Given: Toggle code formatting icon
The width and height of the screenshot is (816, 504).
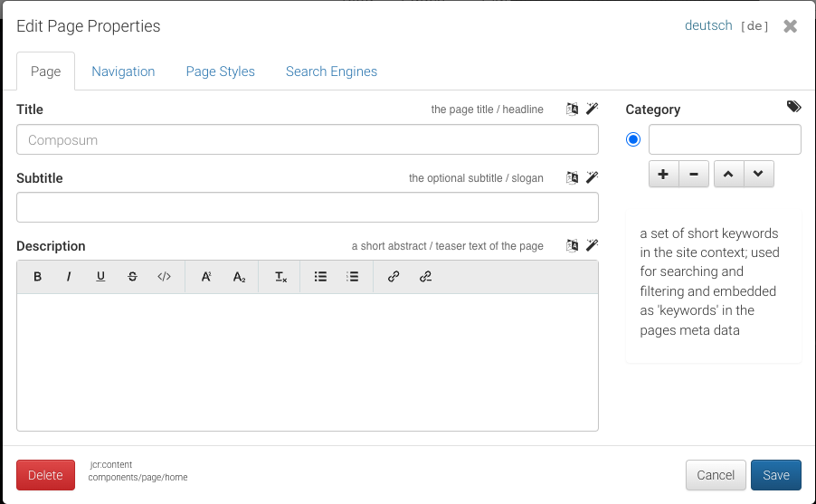Looking at the screenshot, I should click(164, 277).
